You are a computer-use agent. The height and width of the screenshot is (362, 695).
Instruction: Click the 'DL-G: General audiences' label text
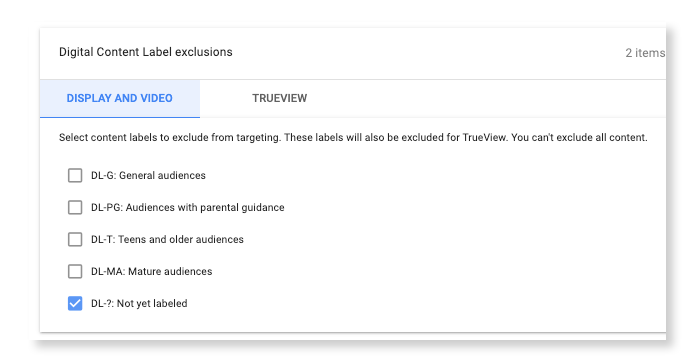(x=148, y=175)
